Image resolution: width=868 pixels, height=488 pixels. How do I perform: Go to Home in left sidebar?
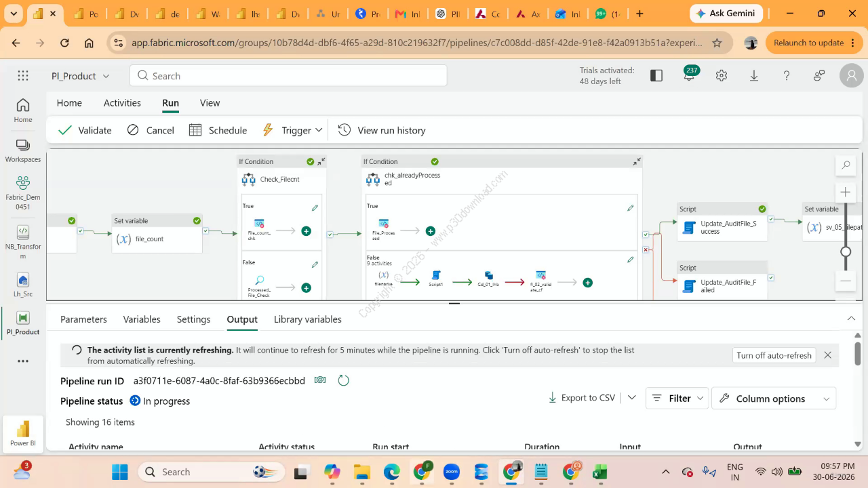23,110
